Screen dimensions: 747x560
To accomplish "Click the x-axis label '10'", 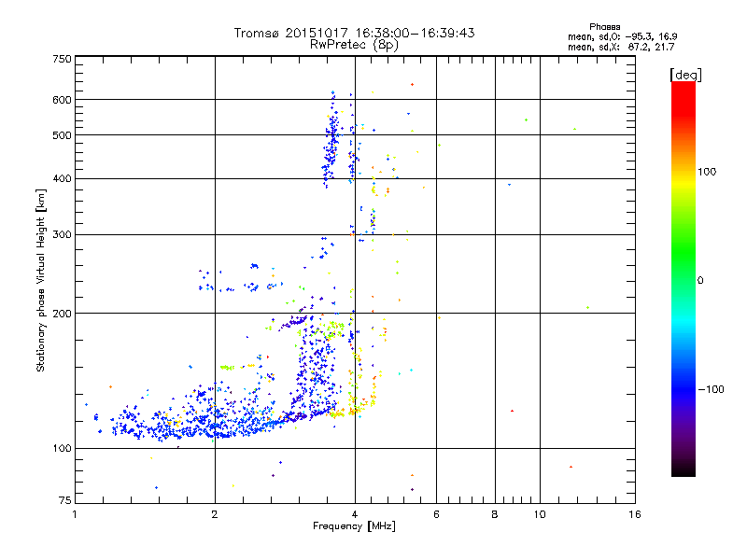I will (x=540, y=514).
